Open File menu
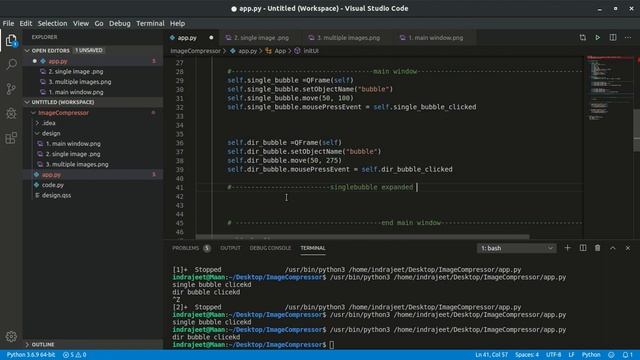Image resolution: width=640 pixels, height=360 pixels. [x=8, y=23]
